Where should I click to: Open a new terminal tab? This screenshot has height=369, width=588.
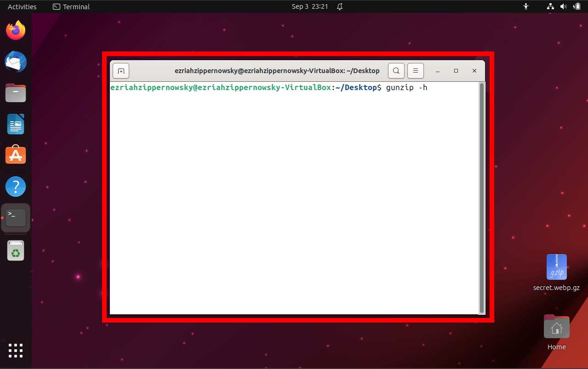pyautogui.click(x=120, y=70)
